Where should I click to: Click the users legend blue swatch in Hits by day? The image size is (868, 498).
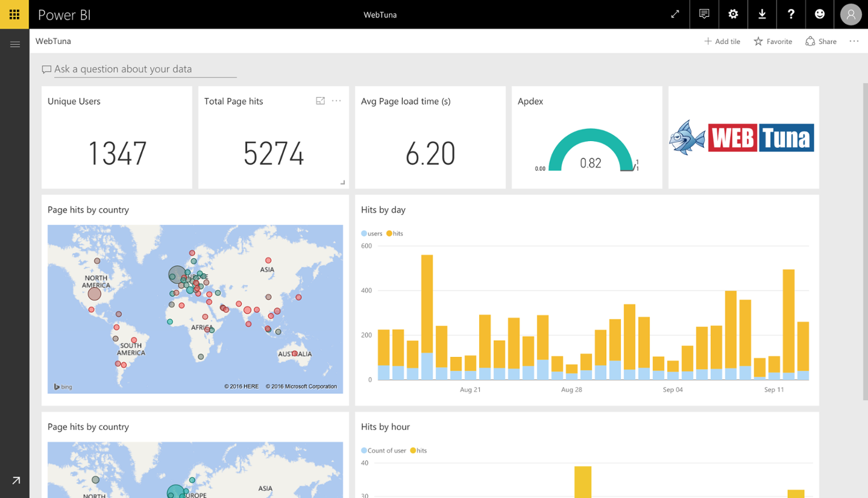click(x=364, y=233)
